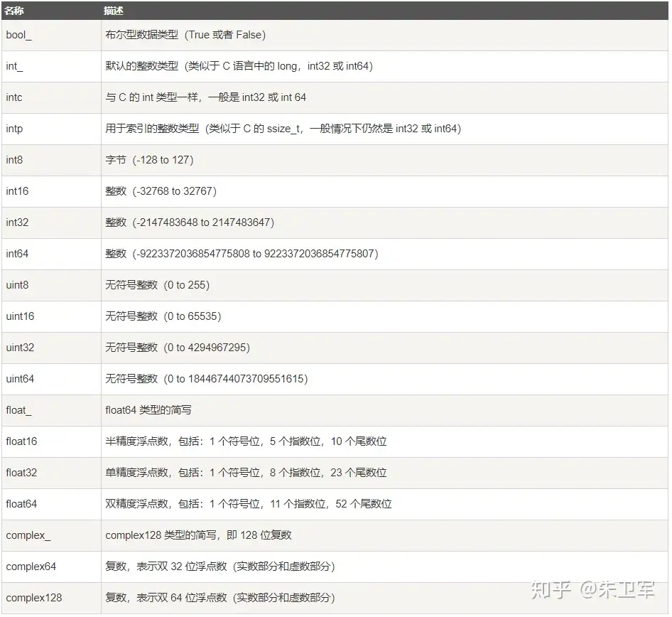This screenshot has height=617, width=672.
Task: Select the uint32 name cell
Action: pyautogui.click(x=51, y=348)
